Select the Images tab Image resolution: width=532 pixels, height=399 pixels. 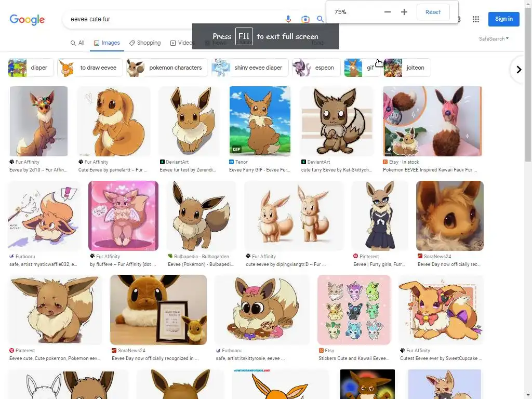point(107,43)
